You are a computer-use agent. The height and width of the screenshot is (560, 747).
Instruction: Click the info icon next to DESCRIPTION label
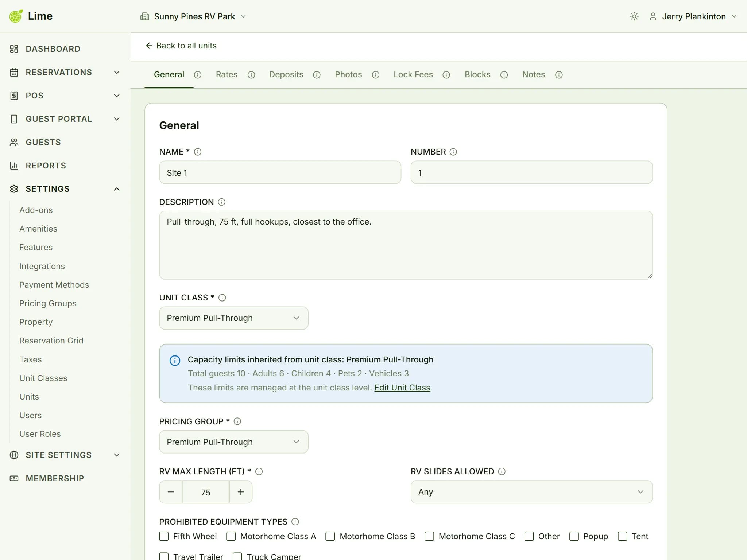(x=222, y=202)
